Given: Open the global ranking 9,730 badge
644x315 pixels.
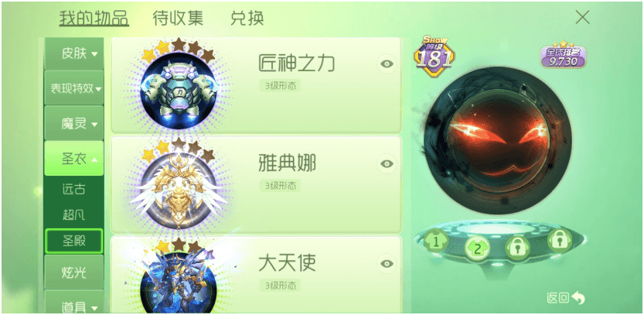Looking at the screenshot, I should tap(563, 55).
